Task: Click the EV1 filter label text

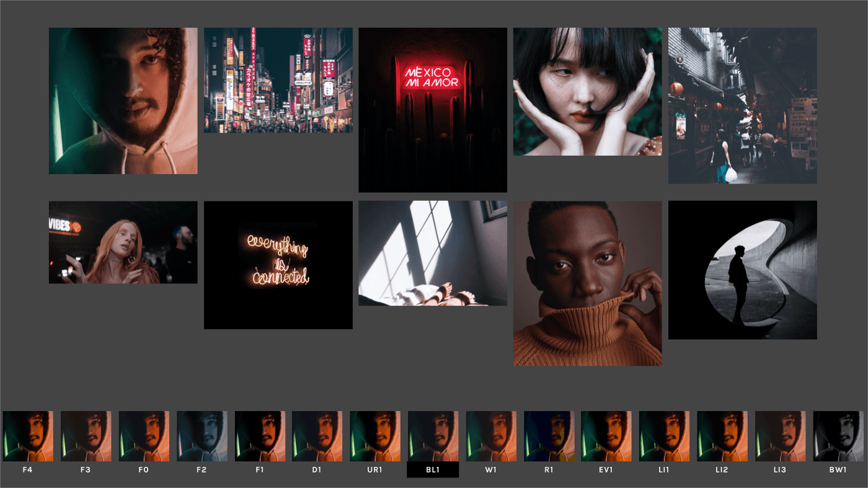Action: point(606,470)
